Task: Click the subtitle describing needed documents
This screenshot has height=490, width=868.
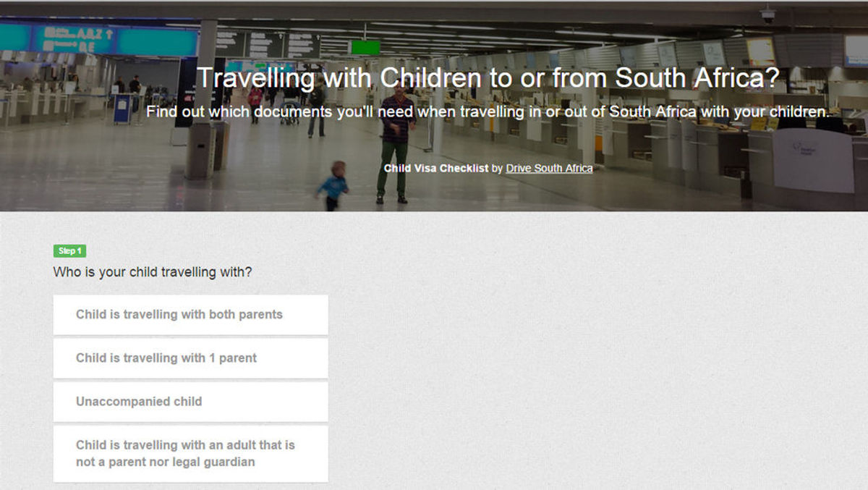Action: (x=488, y=111)
